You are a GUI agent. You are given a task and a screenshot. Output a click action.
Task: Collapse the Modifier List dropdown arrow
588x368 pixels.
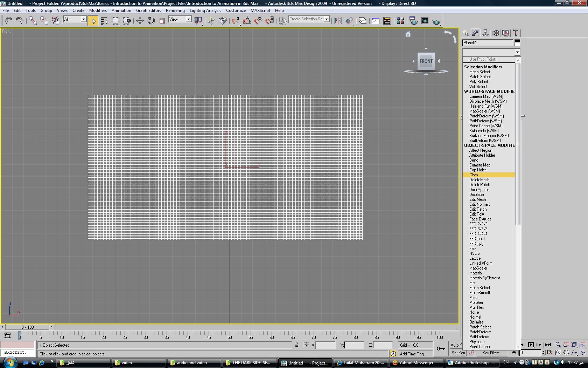click(517, 52)
